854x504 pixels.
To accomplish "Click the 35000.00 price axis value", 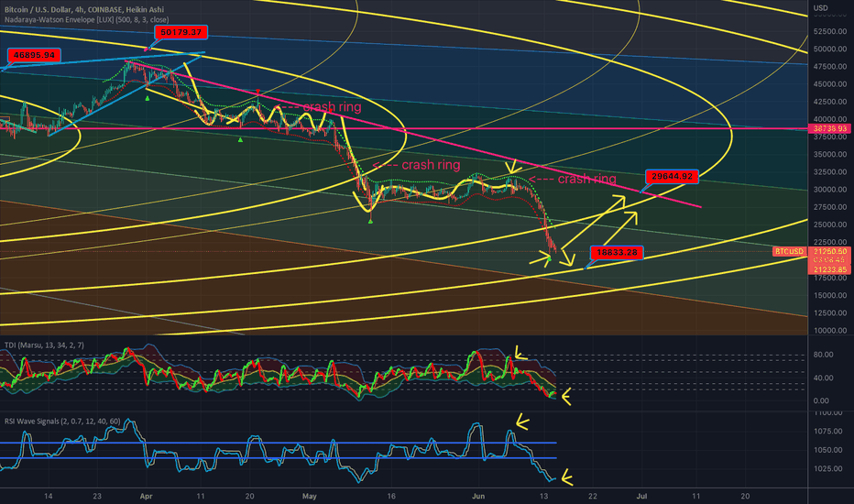I will tap(830, 154).
